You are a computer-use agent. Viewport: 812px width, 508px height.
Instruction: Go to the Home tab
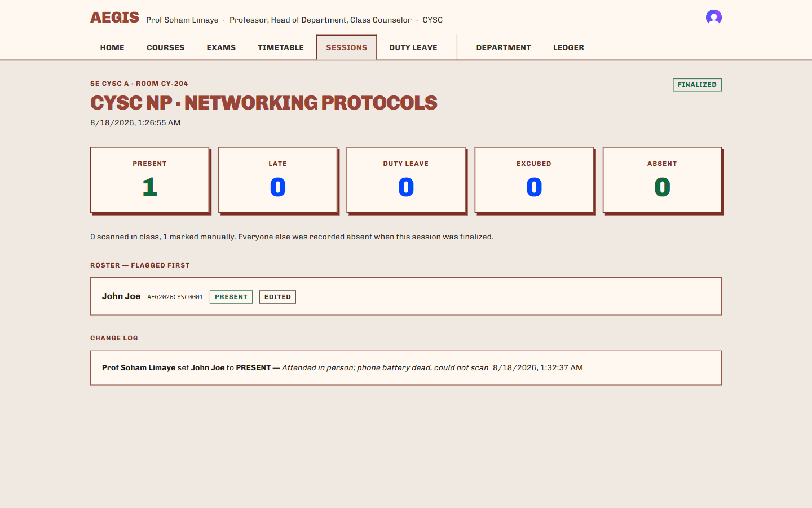point(112,47)
